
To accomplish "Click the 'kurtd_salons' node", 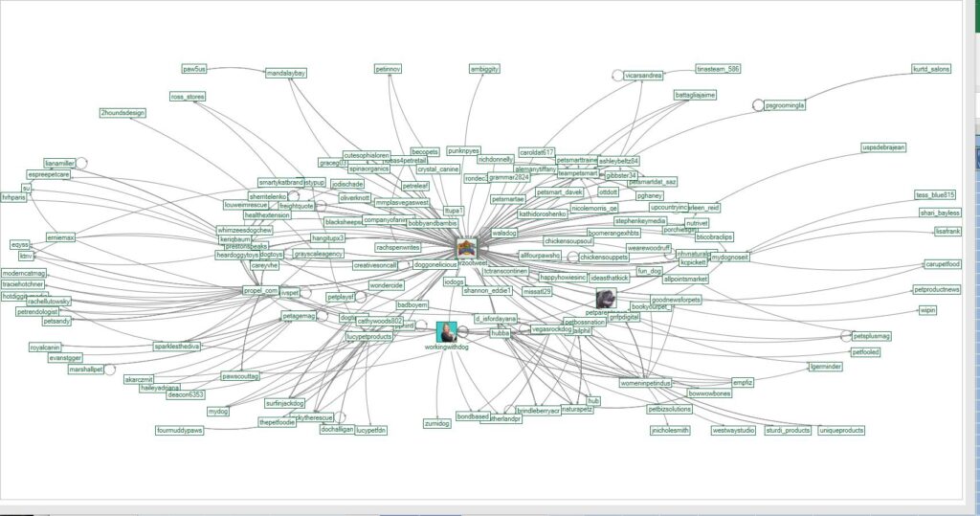I will coord(931,69).
